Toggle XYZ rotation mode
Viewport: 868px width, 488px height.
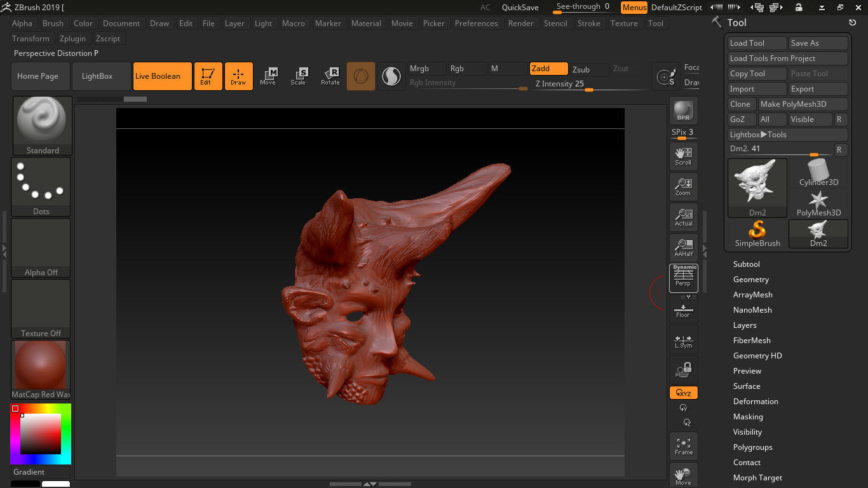(x=683, y=393)
